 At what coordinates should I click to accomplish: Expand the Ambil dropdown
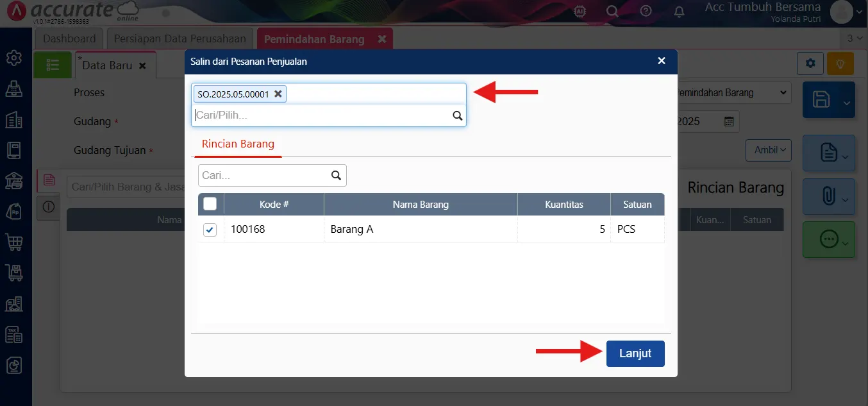point(768,149)
